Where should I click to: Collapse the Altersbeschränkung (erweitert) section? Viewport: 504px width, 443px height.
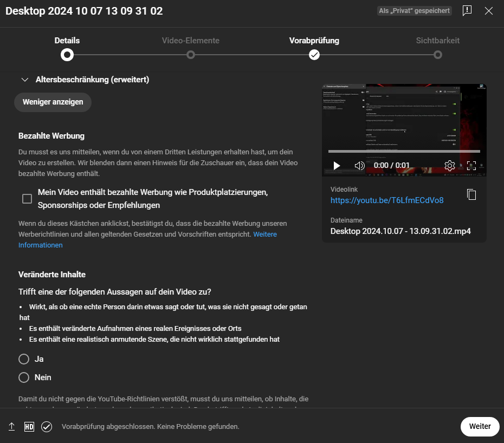[24, 80]
